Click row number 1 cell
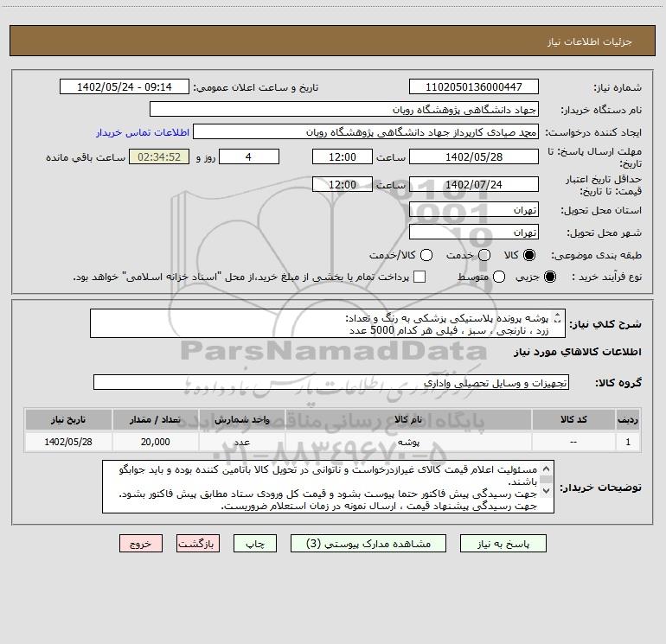Viewport: 666px width, 644px height. pyautogui.click(x=628, y=442)
